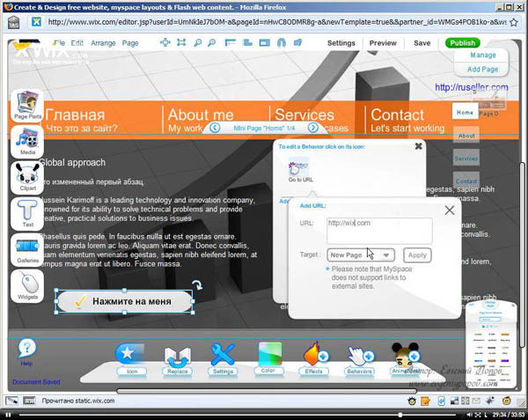Open the Galleries panel

[27, 249]
